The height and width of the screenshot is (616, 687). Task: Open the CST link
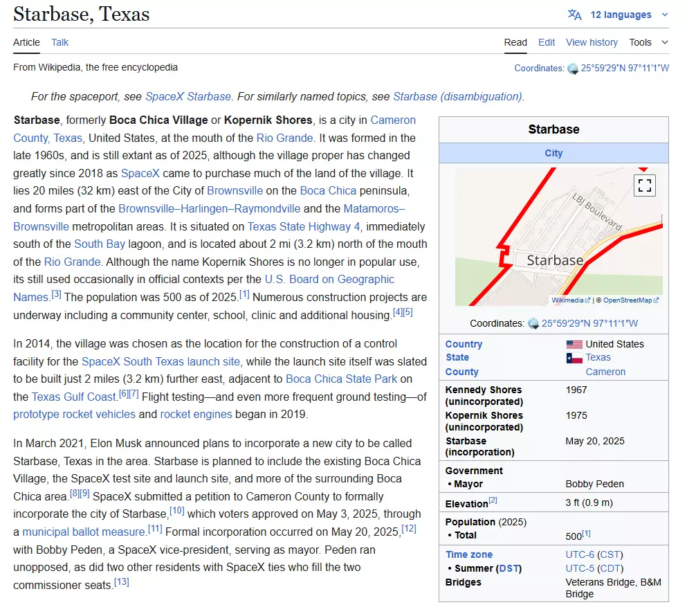(x=609, y=554)
